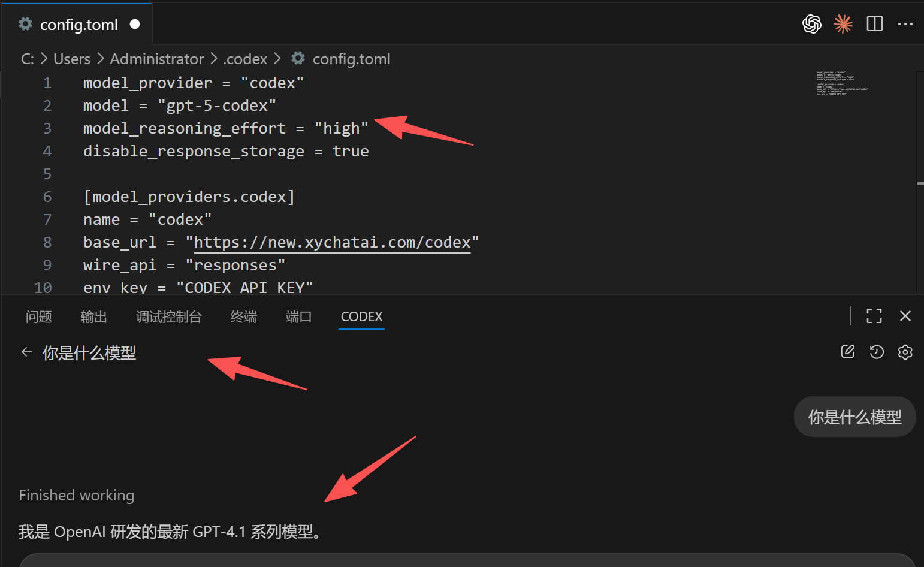Image resolution: width=924 pixels, height=567 pixels.
Task: Close the bottom panel with the X
Action: click(905, 316)
